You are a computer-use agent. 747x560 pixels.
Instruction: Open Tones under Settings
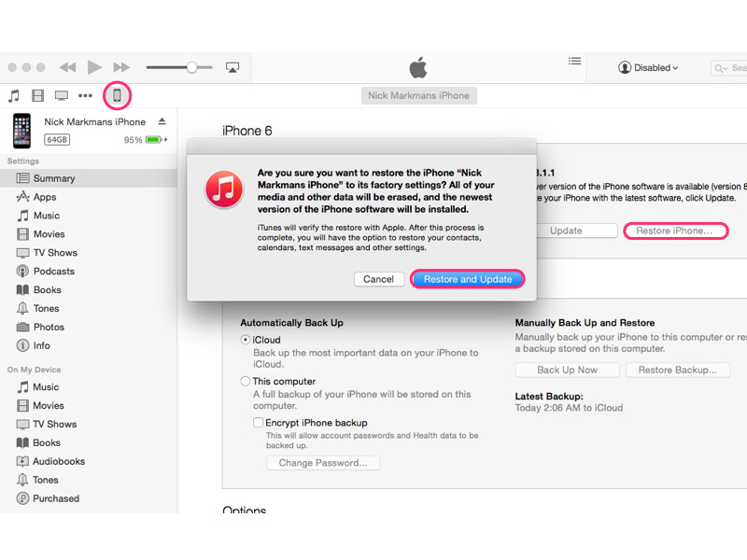tap(89, 308)
